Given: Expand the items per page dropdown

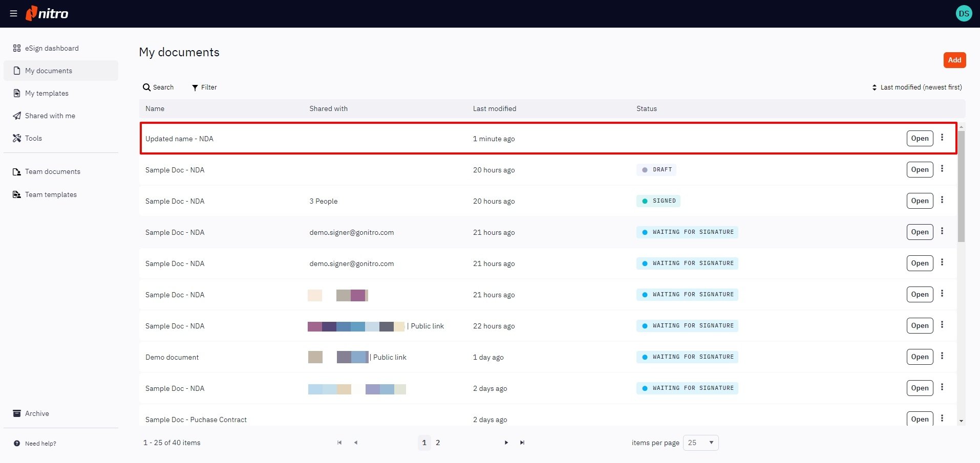Looking at the screenshot, I should 700,443.
